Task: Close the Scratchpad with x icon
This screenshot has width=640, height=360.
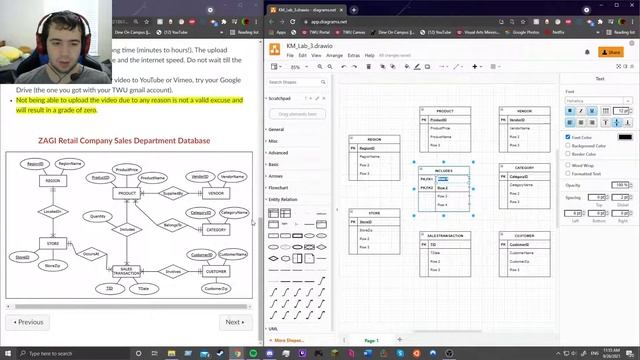Action: [324, 98]
